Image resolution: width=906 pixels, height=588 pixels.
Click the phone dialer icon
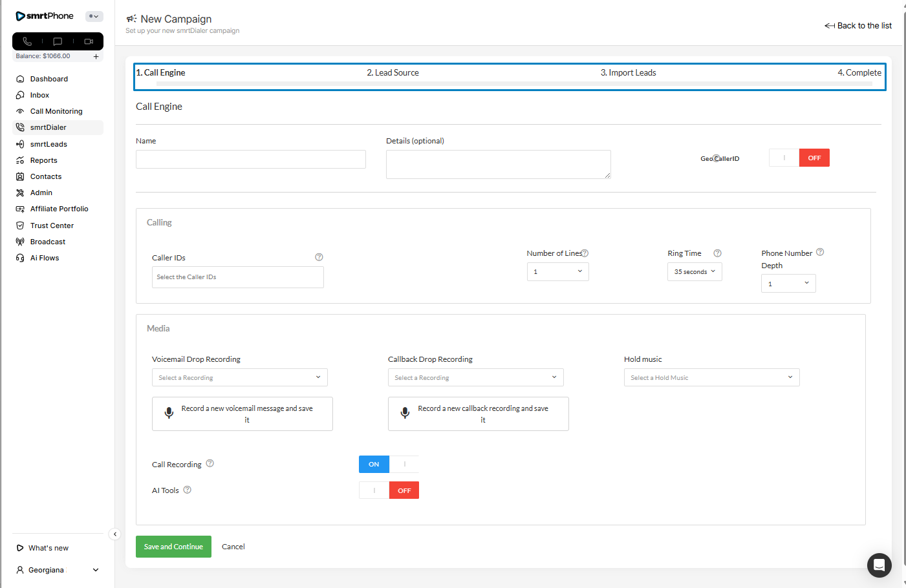pos(27,41)
